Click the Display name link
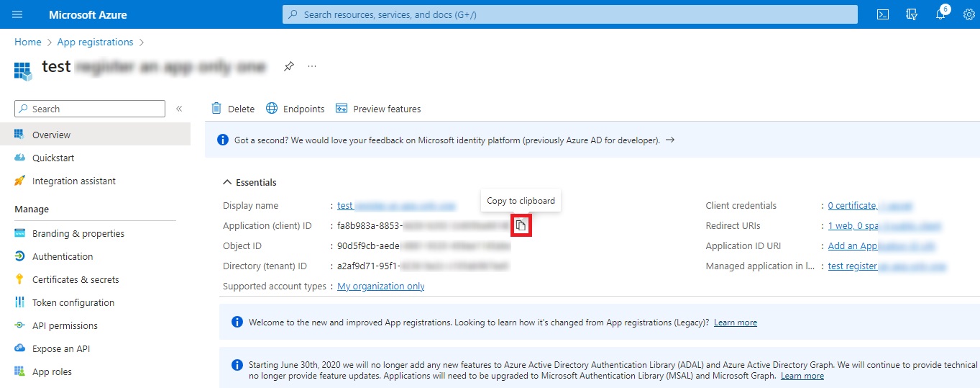980x388 pixels. click(x=396, y=205)
